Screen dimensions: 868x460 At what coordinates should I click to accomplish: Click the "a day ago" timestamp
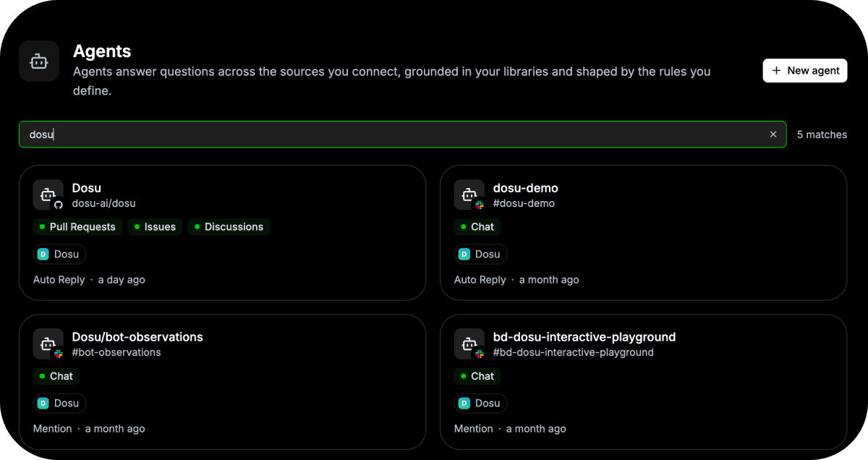[x=122, y=280]
